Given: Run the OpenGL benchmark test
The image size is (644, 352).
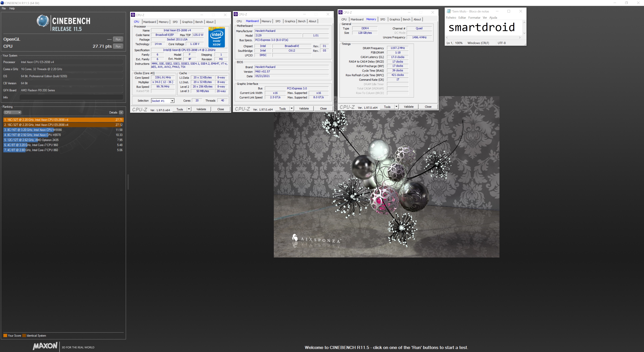Looking at the screenshot, I should click(x=118, y=39).
